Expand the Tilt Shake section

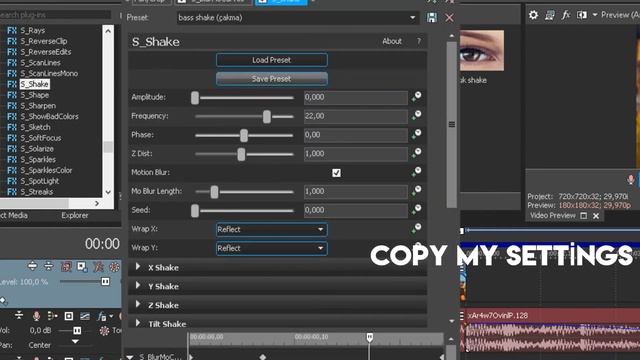point(138,323)
